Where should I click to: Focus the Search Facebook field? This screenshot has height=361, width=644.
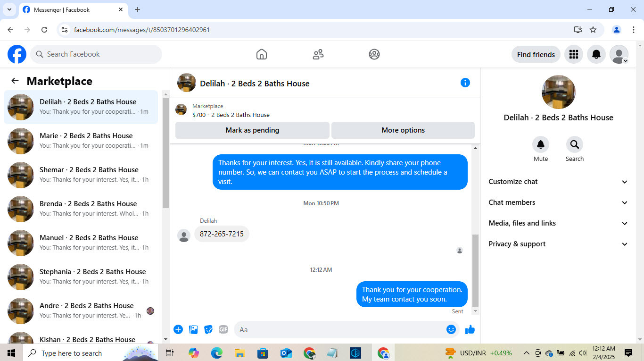pyautogui.click(x=96, y=54)
